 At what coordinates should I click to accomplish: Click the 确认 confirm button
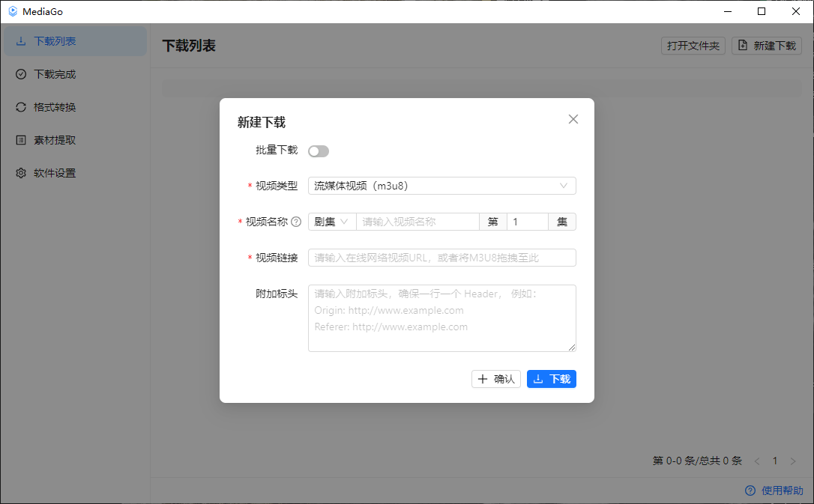click(495, 379)
